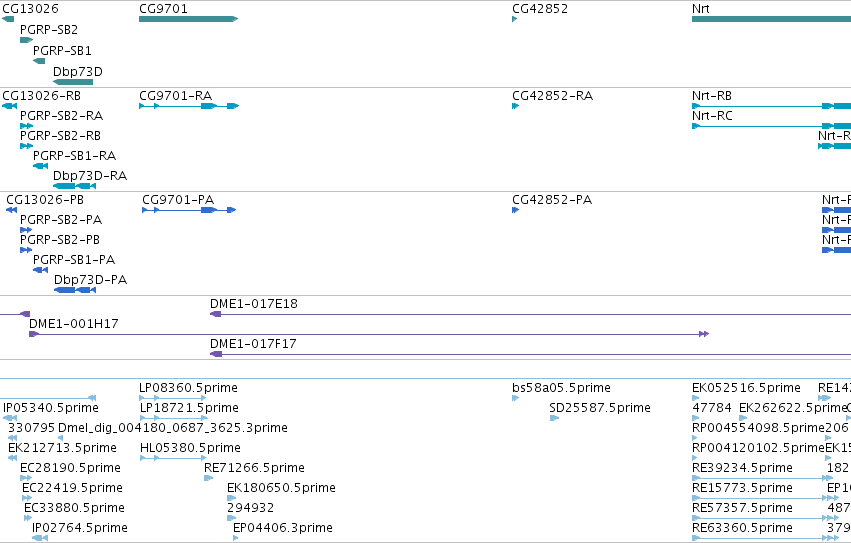Click the PGRP-SB2 gene label
851x543 pixels.
[49, 29]
